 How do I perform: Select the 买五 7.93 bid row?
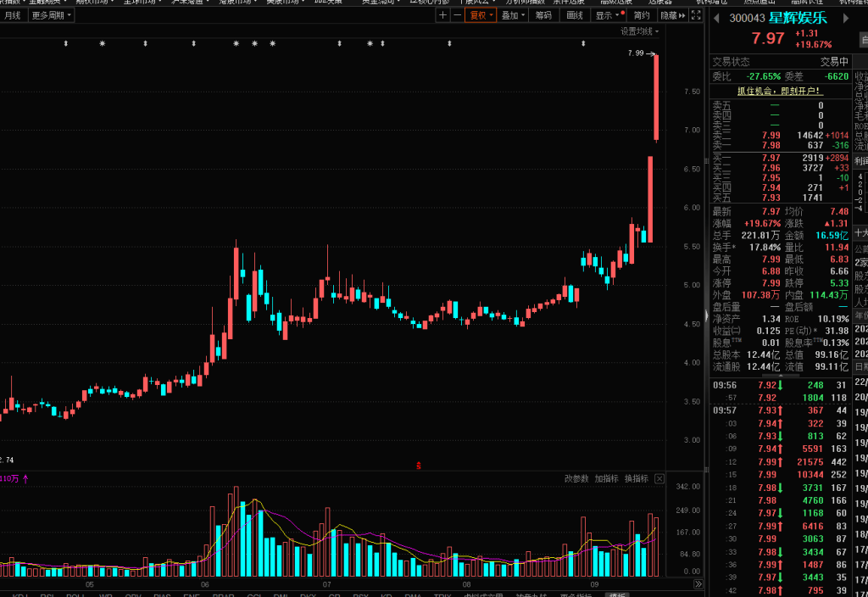click(780, 198)
